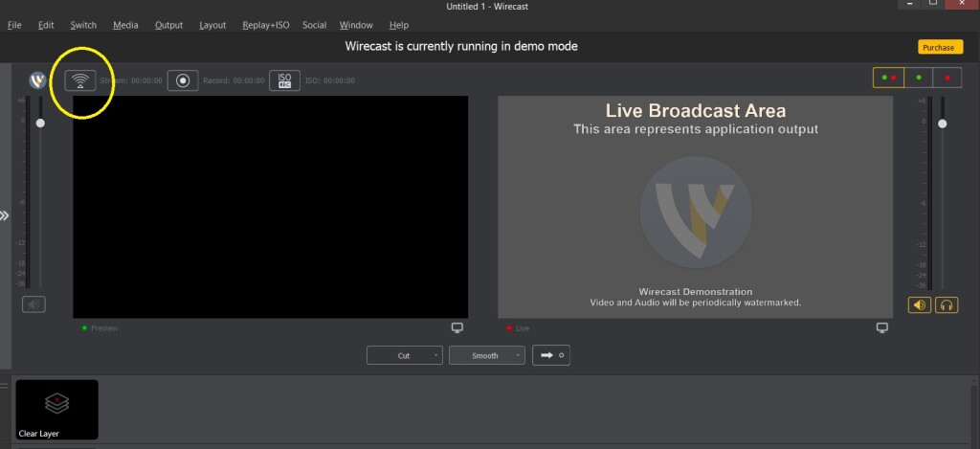Start streaming with the broadcast icon
This screenshot has height=449, width=980.
tap(80, 80)
